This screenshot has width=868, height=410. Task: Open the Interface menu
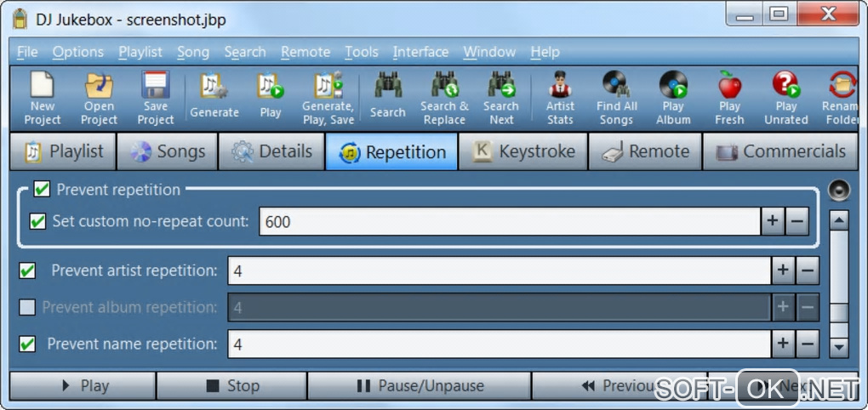420,52
